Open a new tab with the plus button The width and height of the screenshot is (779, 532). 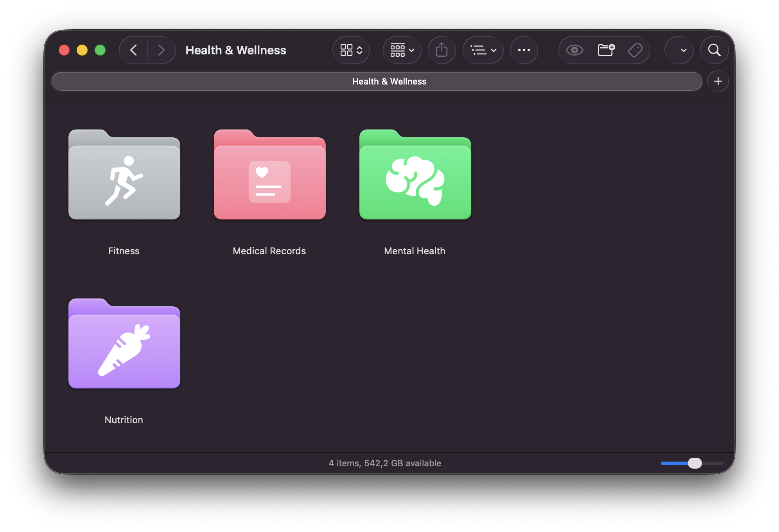[x=718, y=81]
